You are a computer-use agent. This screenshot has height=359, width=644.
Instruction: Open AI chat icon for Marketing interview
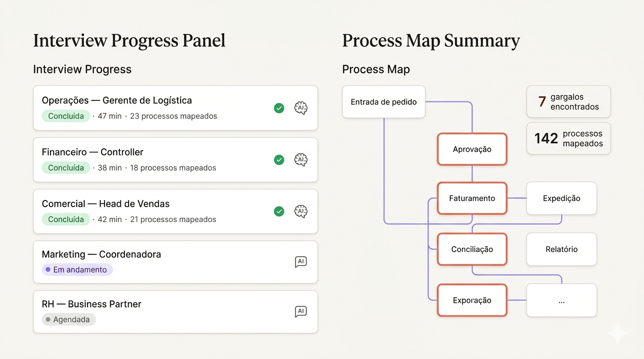tap(301, 262)
